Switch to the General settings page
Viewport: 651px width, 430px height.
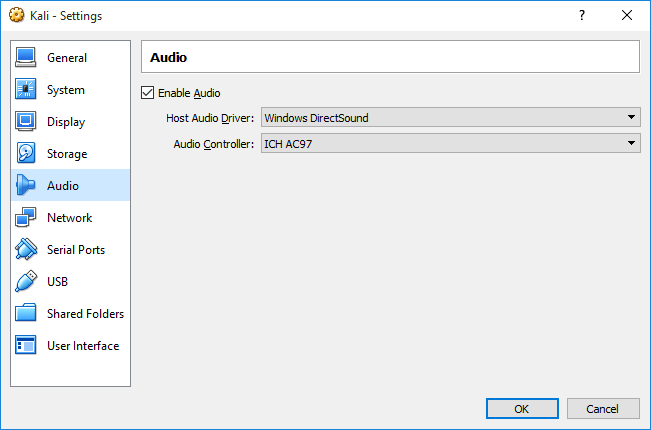[x=71, y=57]
